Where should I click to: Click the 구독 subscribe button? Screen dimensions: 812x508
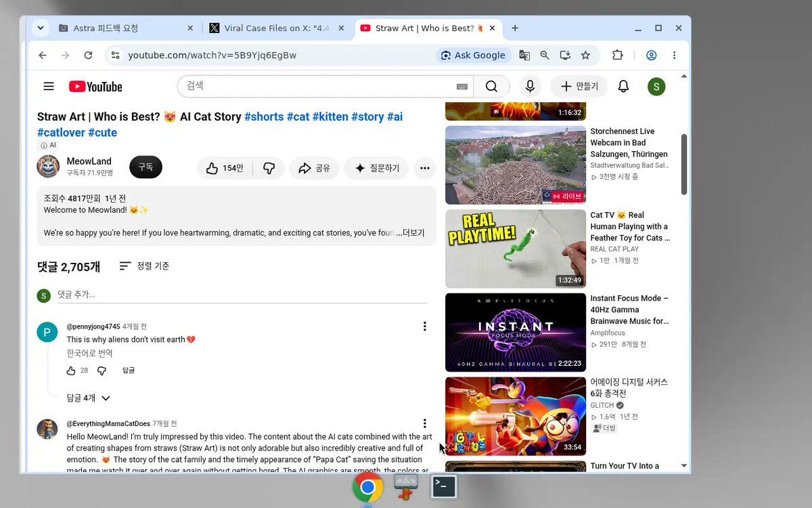pyautogui.click(x=145, y=167)
